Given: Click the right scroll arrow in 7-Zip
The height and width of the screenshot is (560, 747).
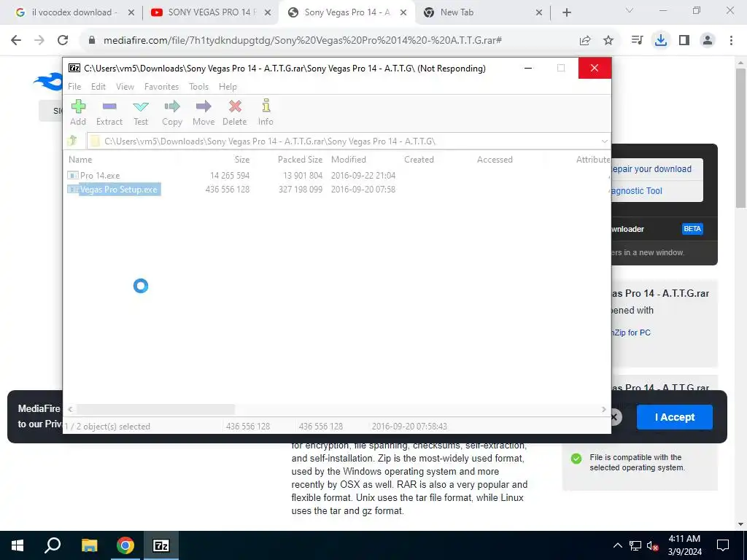Looking at the screenshot, I should tap(603, 409).
